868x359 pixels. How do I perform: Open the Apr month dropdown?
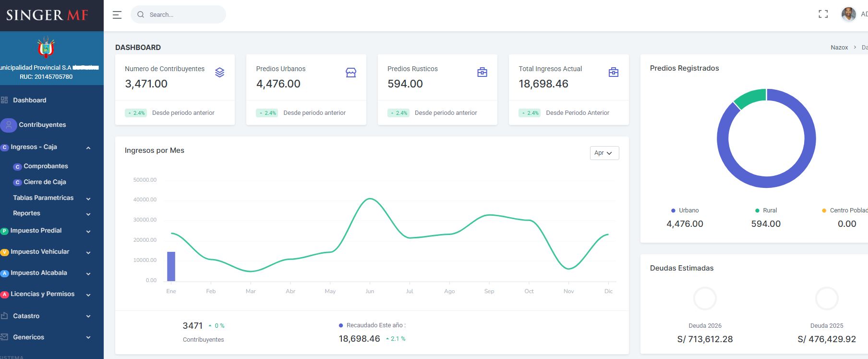pos(604,153)
